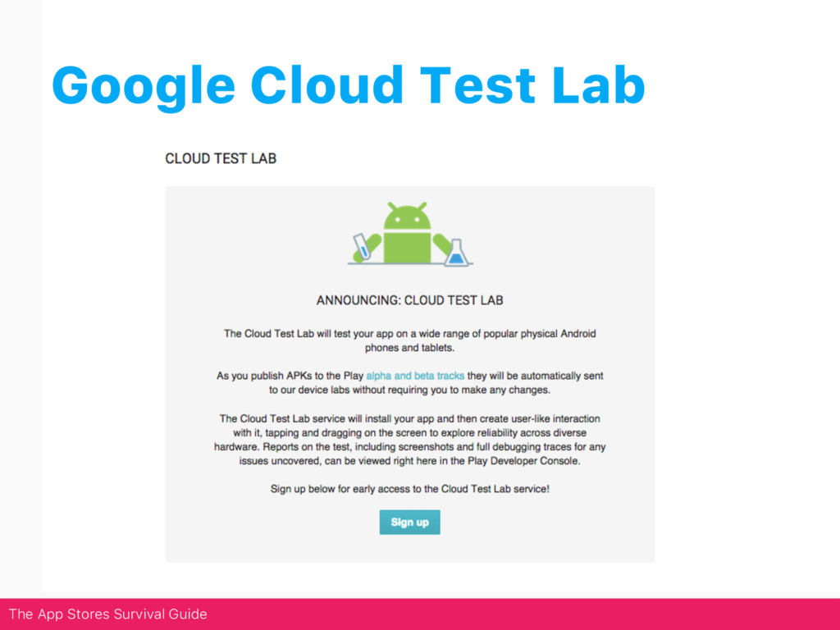Select the CLOUD TEST LAB heading
The image size is (840, 630).
tap(221, 158)
